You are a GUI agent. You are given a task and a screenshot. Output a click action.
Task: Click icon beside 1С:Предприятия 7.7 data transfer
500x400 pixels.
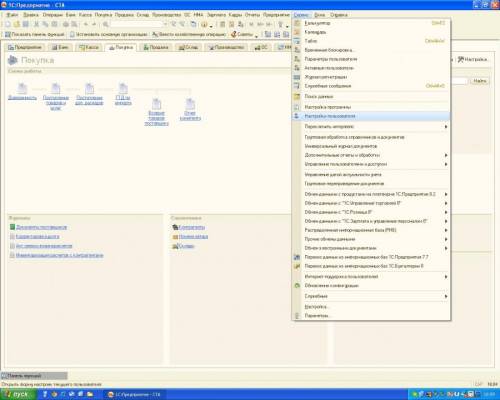pos(297,257)
